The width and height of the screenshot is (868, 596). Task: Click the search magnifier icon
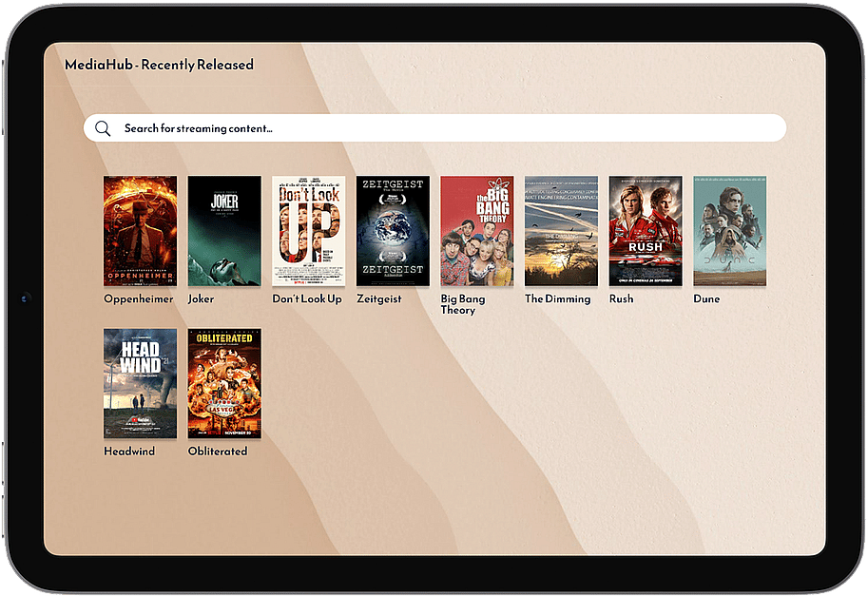pyautogui.click(x=103, y=128)
